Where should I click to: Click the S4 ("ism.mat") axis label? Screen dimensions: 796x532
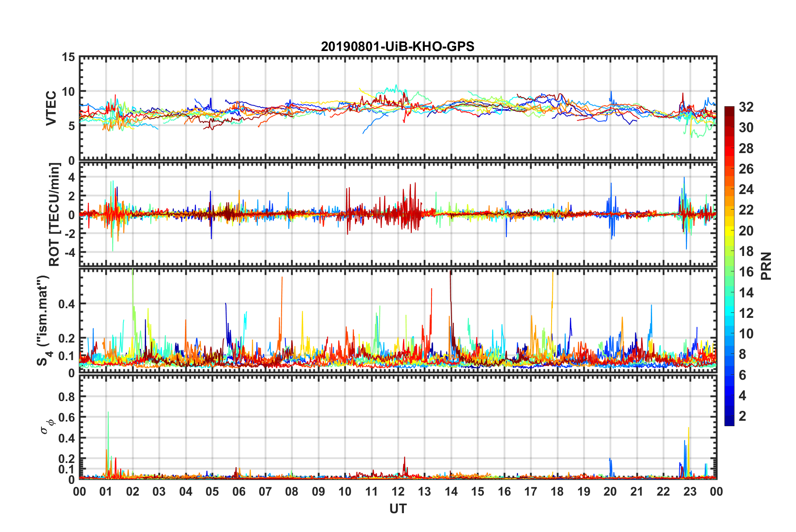pyautogui.click(x=44, y=320)
